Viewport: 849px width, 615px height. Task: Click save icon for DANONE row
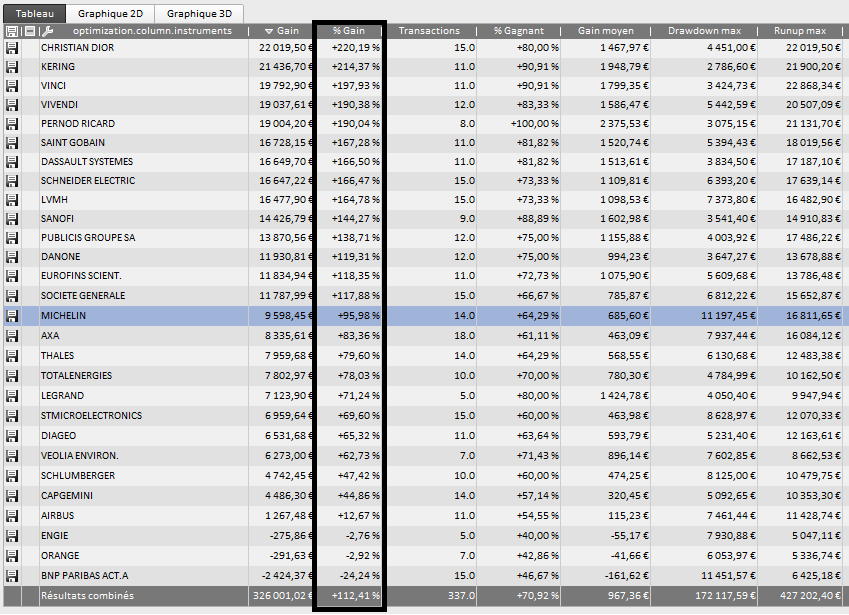[x=12, y=257]
